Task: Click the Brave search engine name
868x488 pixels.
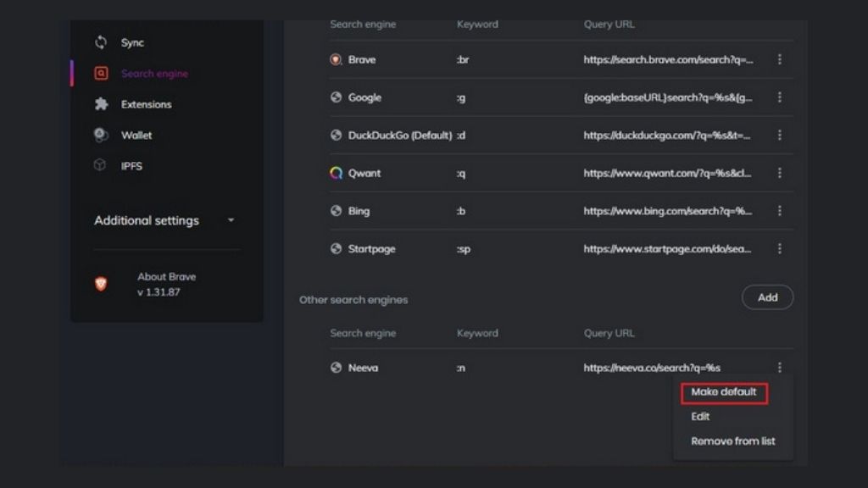Action: [362, 59]
